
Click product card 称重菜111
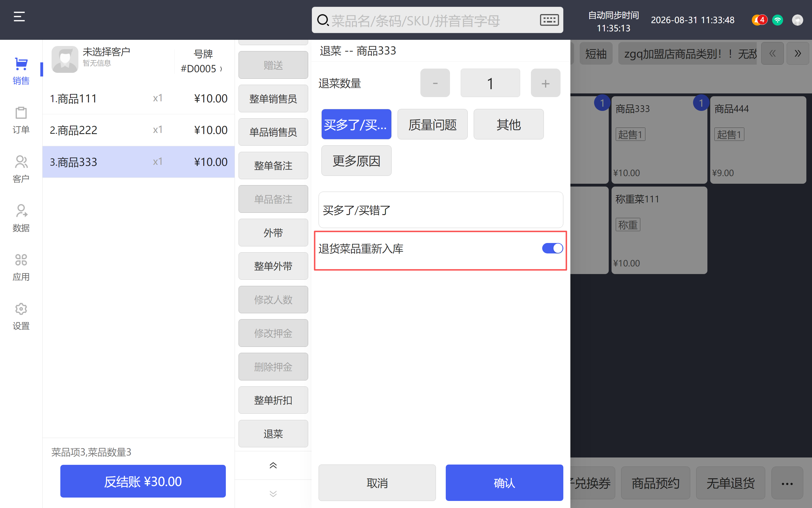[x=659, y=230]
